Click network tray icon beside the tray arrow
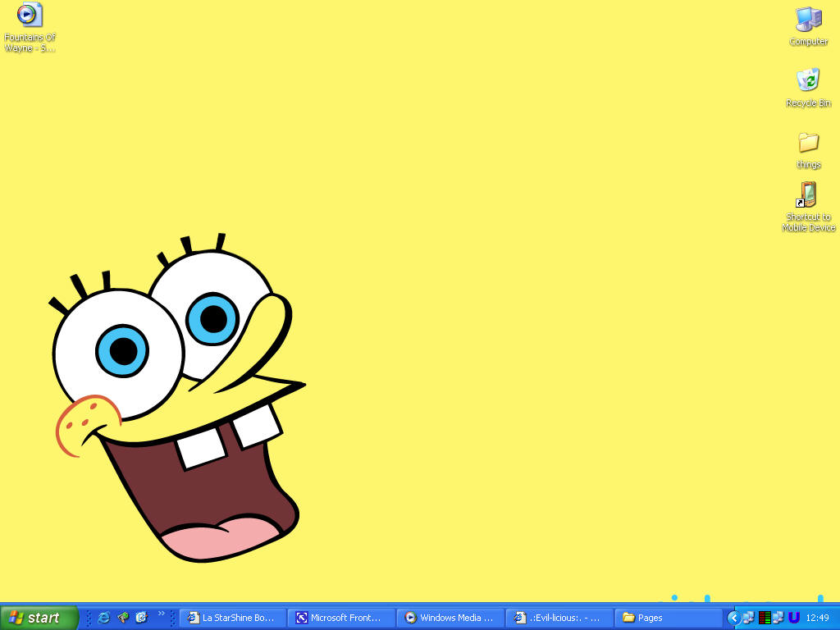The image size is (840, 630). (x=749, y=618)
